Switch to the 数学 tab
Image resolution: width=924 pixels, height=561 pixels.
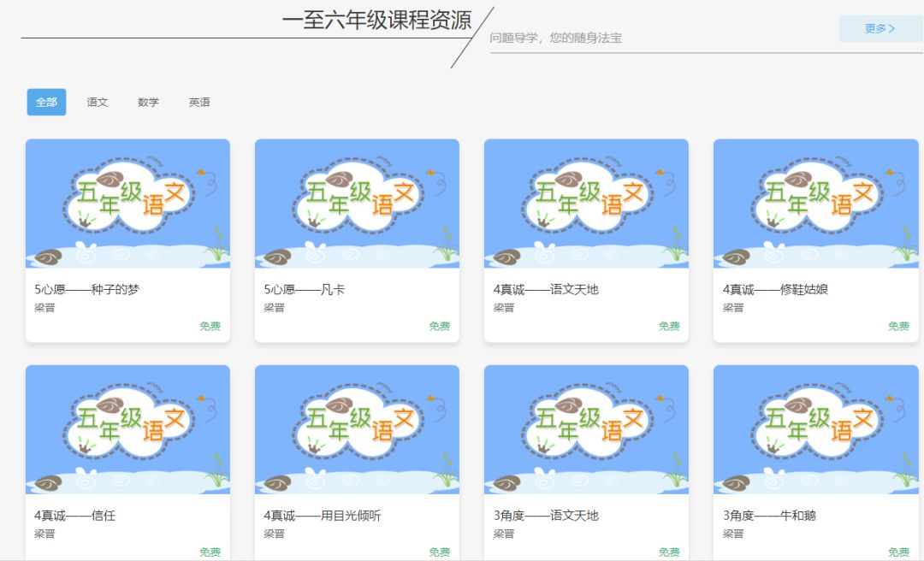point(147,102)
